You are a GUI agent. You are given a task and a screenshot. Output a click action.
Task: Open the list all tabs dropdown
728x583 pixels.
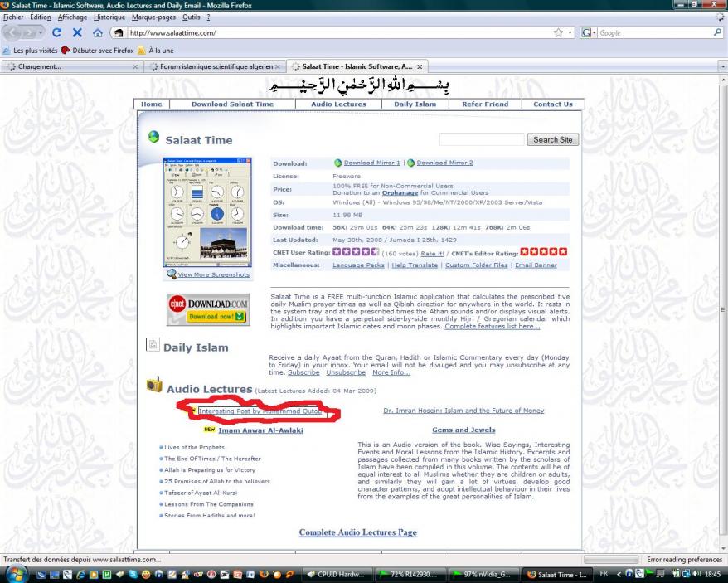(x=722, y=66)
